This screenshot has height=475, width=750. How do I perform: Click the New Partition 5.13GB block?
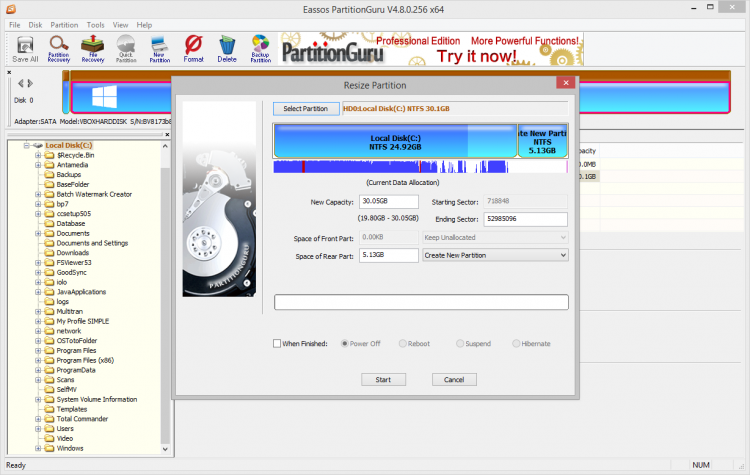(542, 142)
